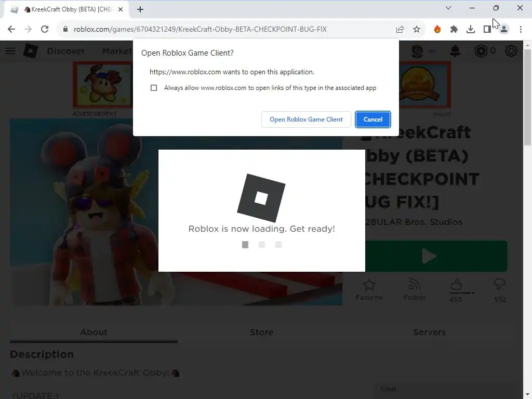Image resolution: width=532 pixels, height=399 pixels.
Task: Open Chrome three-dot menu
Action: coord(521,29)
